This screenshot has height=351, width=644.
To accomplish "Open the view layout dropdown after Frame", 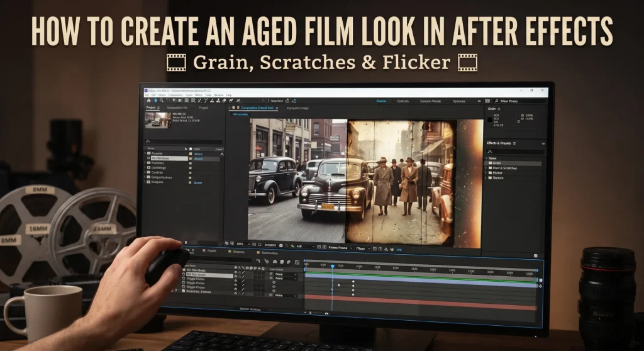I will click(x=363, y=248).
